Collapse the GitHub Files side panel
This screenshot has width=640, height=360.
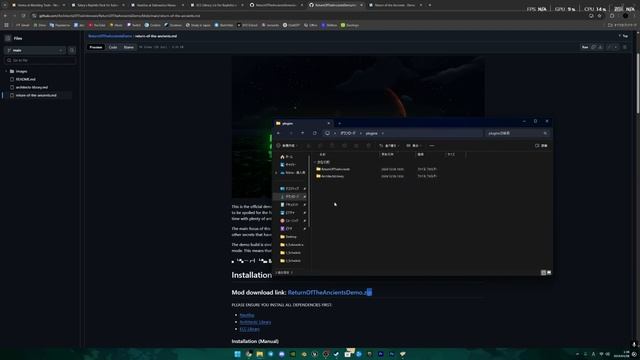[x=8, y=38]
